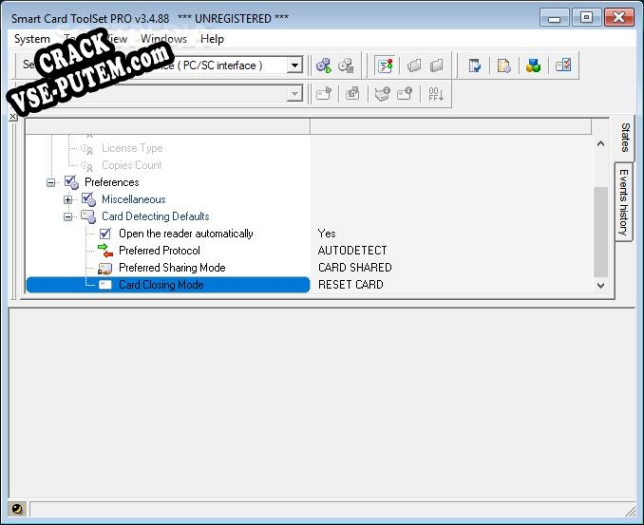Open the second toolbar combo box dropdown

click(294, 94)
